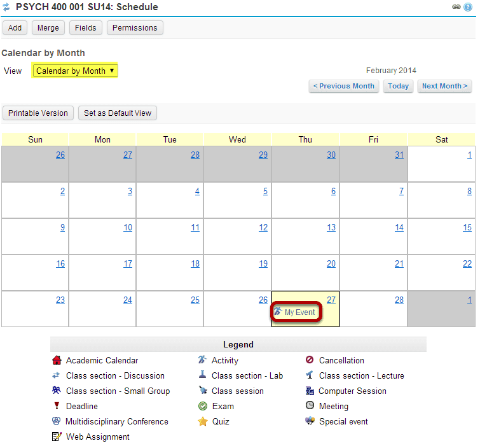The width and height of the screenshot is (480, 448).
Task: Go to Previous Month
Action: click(x=344, y=86)
